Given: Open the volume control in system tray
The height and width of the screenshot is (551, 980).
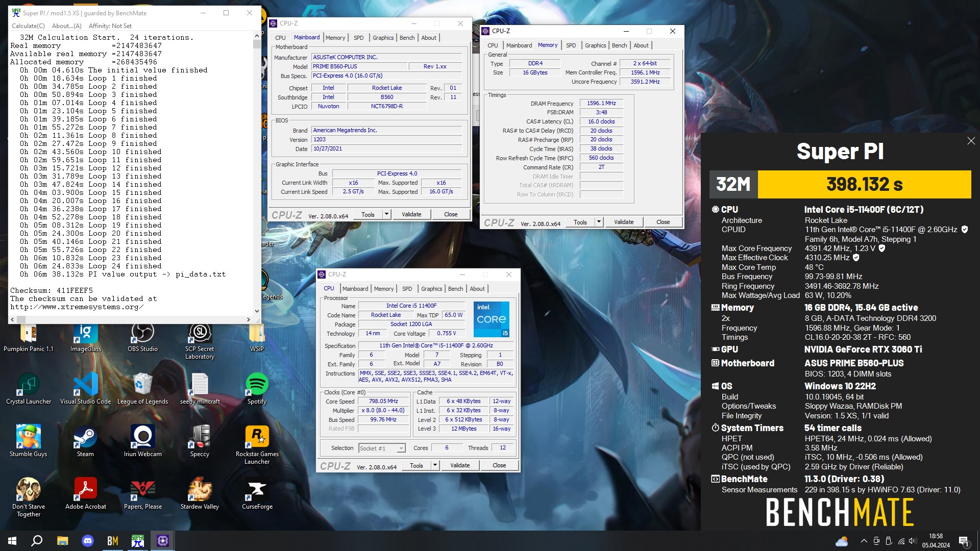Looking at the screenshot, I should (x=913, y=541).
